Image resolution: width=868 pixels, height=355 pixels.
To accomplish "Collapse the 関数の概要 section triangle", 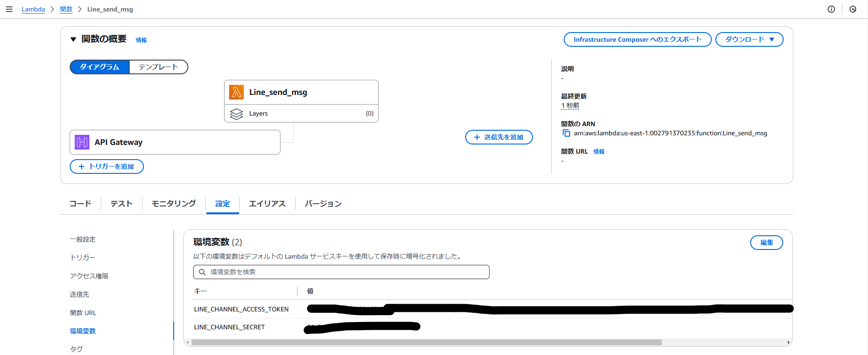I will click(73, 39).
